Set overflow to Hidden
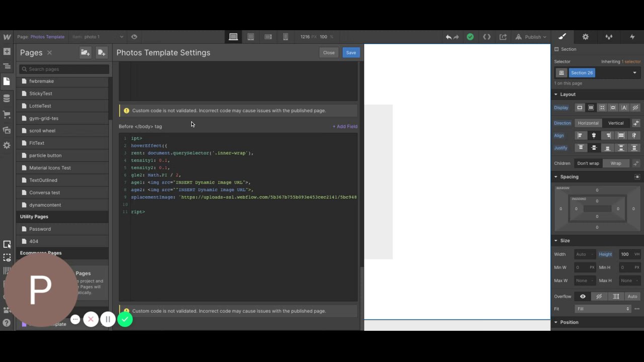The image size is (644, 362). point(599,297)
